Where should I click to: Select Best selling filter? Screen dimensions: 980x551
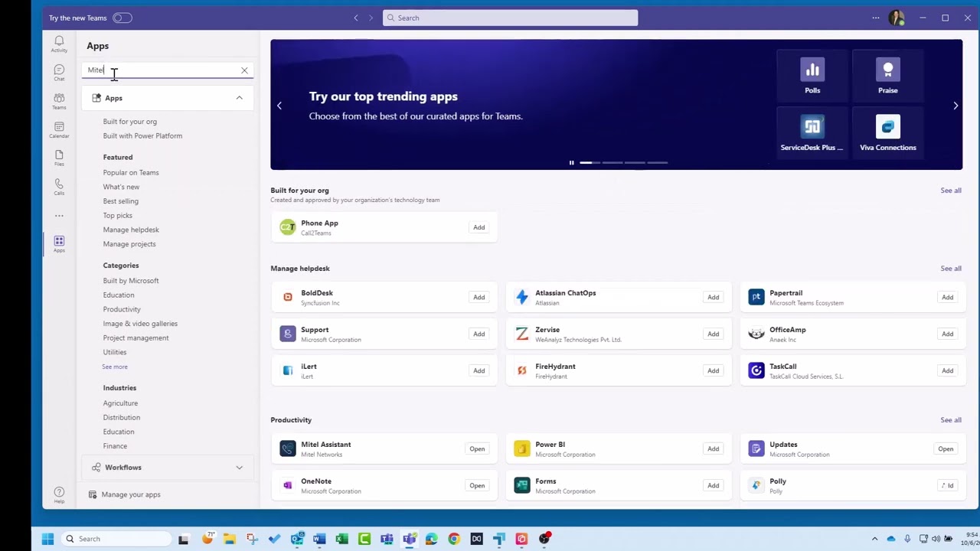(121, 201)
